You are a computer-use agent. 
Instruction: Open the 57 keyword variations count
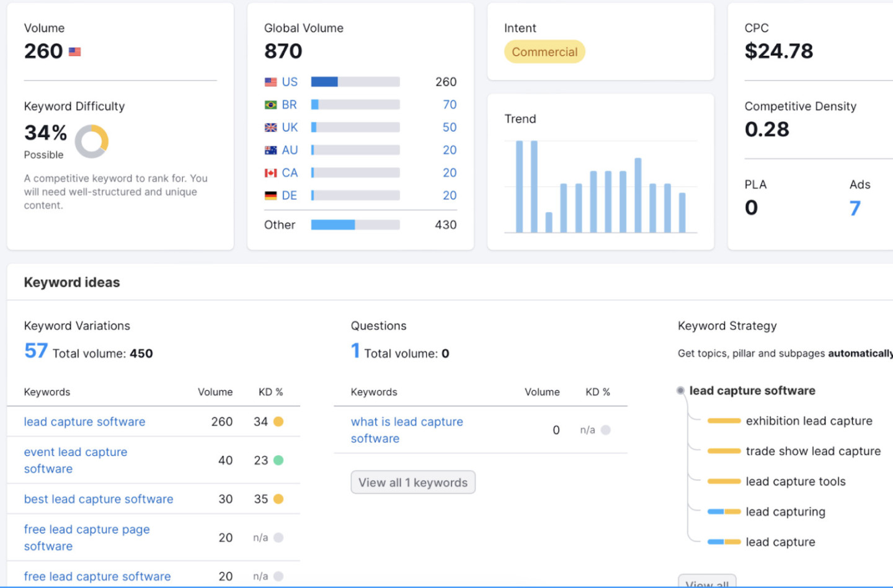click(x=36, y=351)
